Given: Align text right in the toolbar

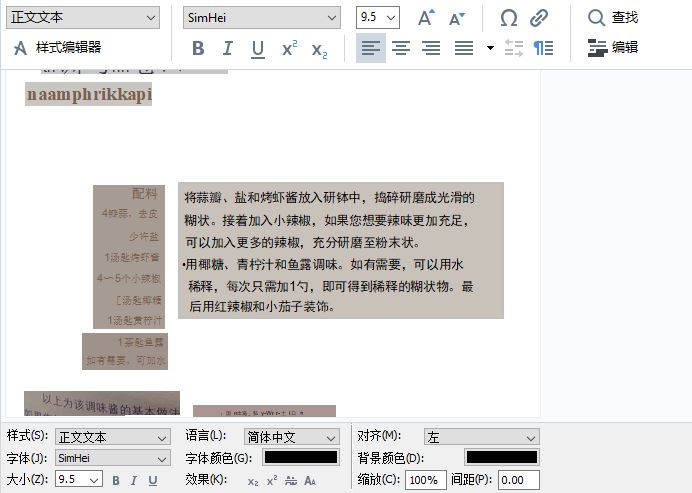Looking at the screenshot, I should (x=431, y=48).
